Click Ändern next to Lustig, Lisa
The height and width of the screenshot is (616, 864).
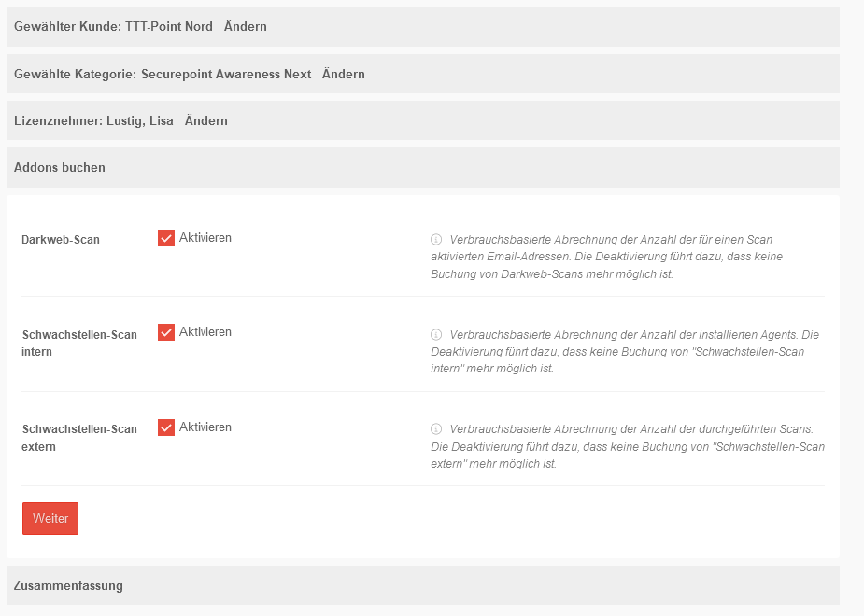(x=206, y=120)
